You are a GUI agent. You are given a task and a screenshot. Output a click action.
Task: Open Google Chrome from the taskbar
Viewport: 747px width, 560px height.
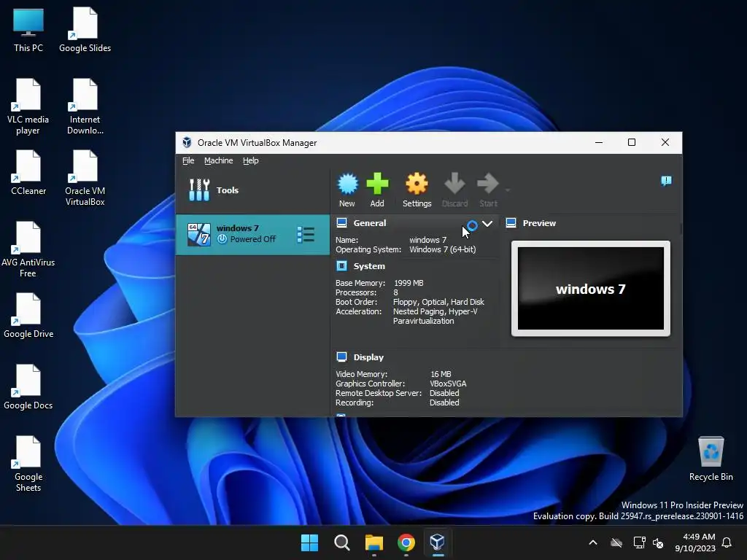(x=406, y=542)
